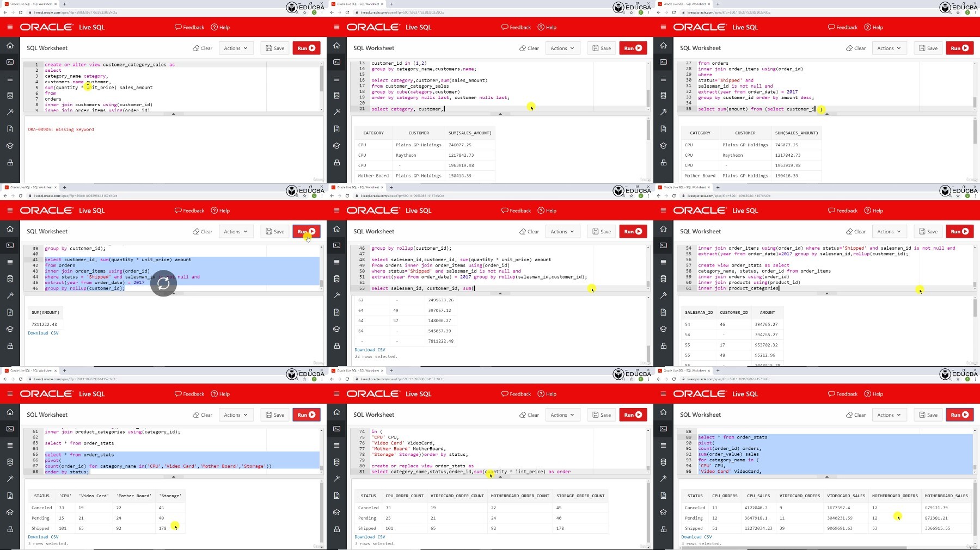Open Quick SQL wand icon in CPU_SALES worksheet sidebar
The height and width of the screenshot is (550, 980).
tap(663, 479)
